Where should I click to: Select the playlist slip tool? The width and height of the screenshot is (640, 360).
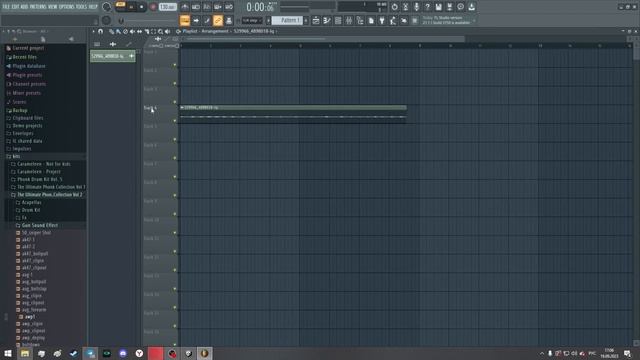[x=140, y=31]
